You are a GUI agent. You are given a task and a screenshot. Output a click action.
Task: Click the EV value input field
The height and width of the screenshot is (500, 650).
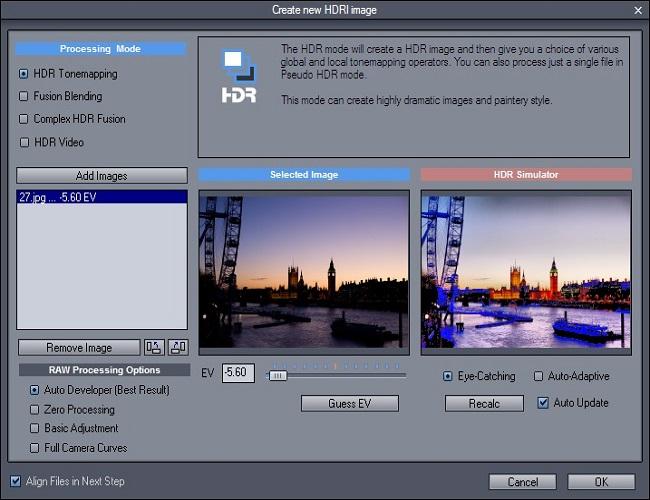pos(238,373)
